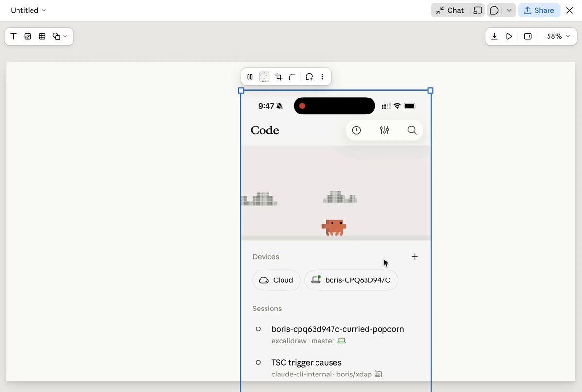Click the insert image tool icon
582x392 pixels.
(28, 36)
